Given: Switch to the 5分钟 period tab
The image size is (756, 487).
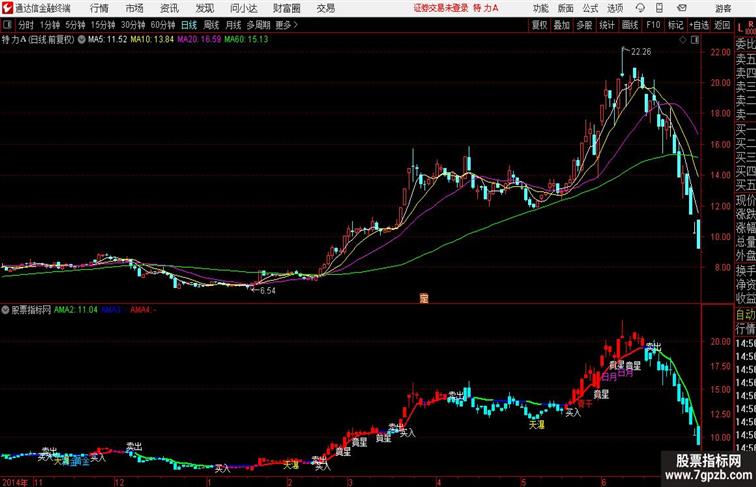Looking at the screenshot, I should tap(75, 25).
